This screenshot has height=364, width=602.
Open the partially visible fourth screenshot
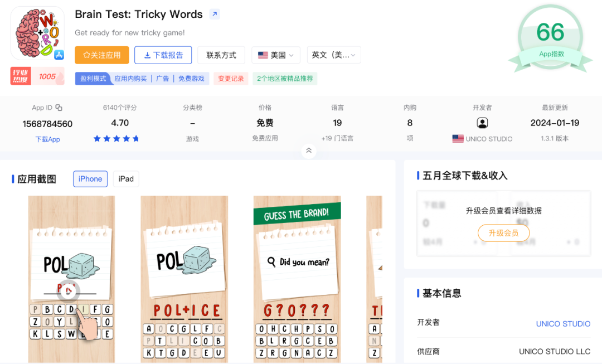(375, 279)
